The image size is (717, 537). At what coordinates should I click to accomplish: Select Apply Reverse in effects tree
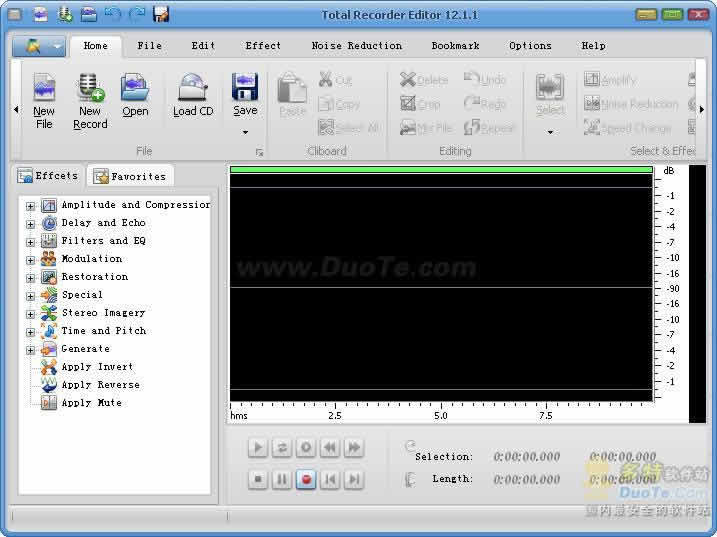[x=101, y=385]
